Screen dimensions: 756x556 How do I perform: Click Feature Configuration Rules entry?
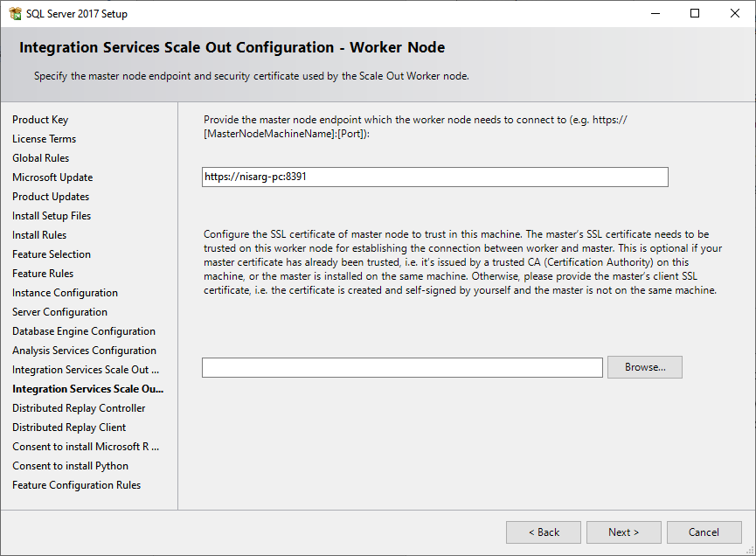pyautogui.click(x=76, y=485)
